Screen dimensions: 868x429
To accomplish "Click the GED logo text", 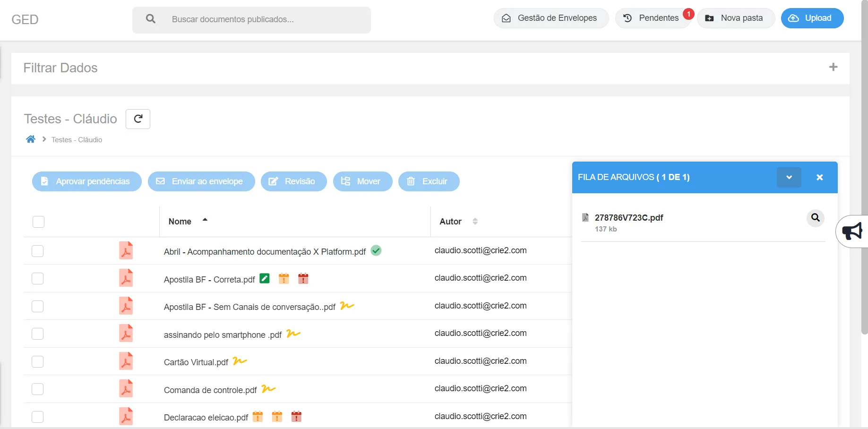I will tap(25, 19).
